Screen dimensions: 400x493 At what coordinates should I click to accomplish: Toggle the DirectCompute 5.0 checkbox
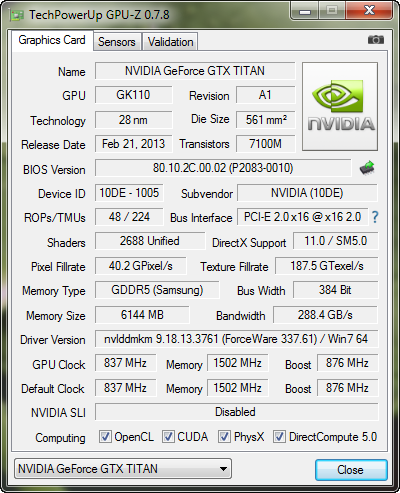(x=279, y=437)
